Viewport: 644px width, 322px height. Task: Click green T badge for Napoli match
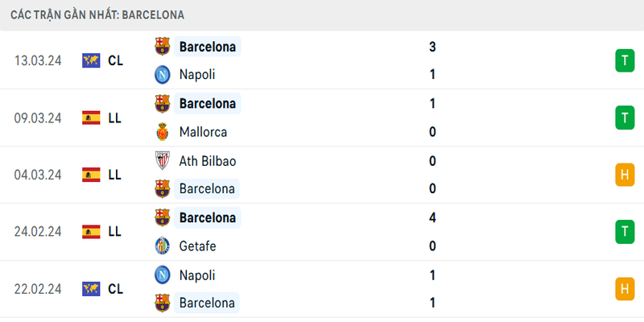click(625, 60)
